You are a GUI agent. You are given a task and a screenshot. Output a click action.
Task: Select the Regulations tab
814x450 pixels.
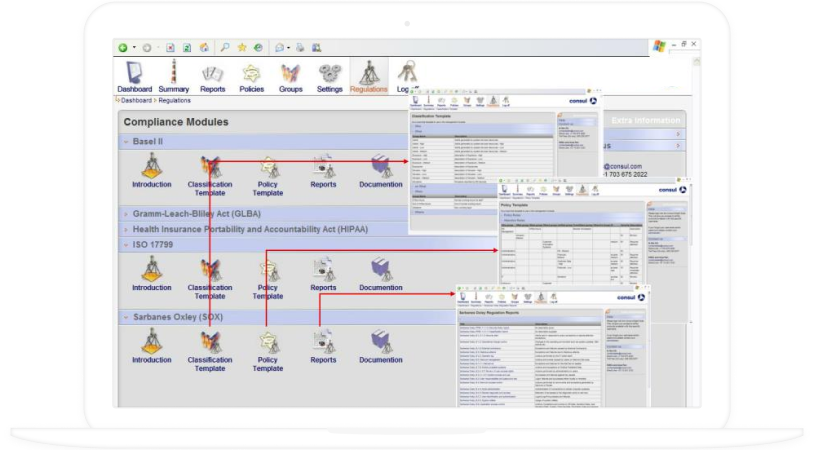pyautogui.click(x=368, y=75)
